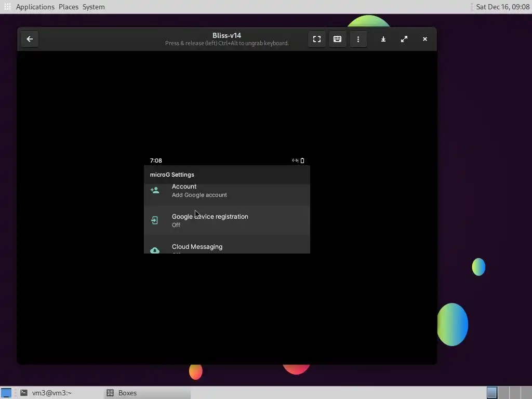Switch to the first workspace in the switcher

[x=491, y=393]
